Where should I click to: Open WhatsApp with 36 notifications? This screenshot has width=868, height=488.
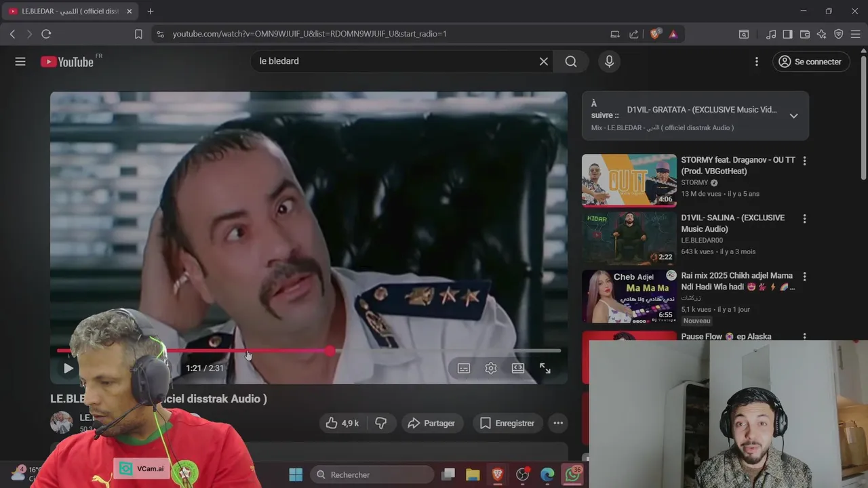tap(572, 474)
